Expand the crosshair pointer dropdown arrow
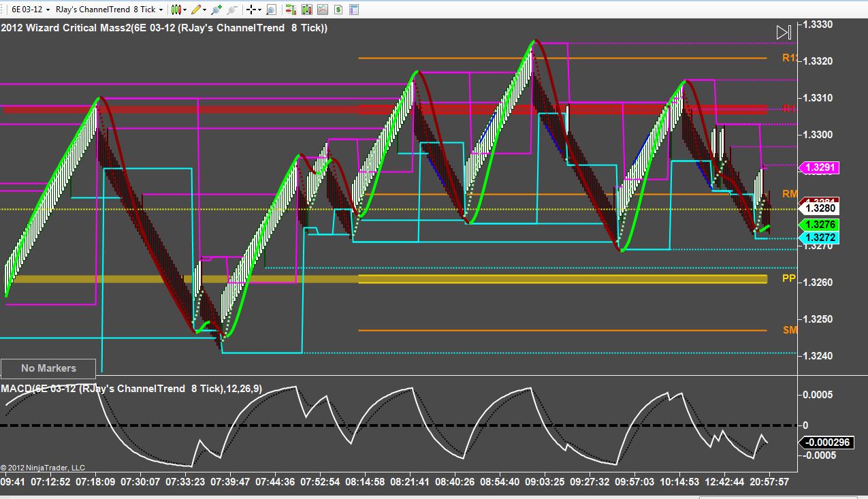Viewport: 868px width, 499px height. [260, 10]
